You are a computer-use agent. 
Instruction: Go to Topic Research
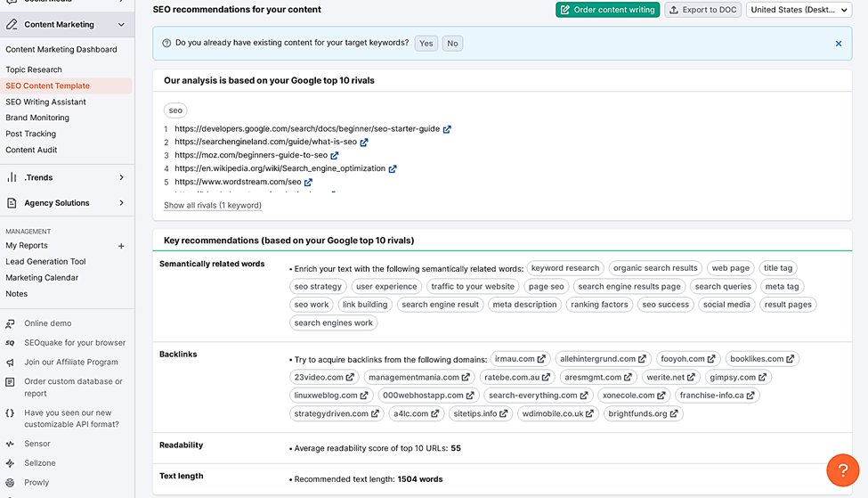click(34, 69)
